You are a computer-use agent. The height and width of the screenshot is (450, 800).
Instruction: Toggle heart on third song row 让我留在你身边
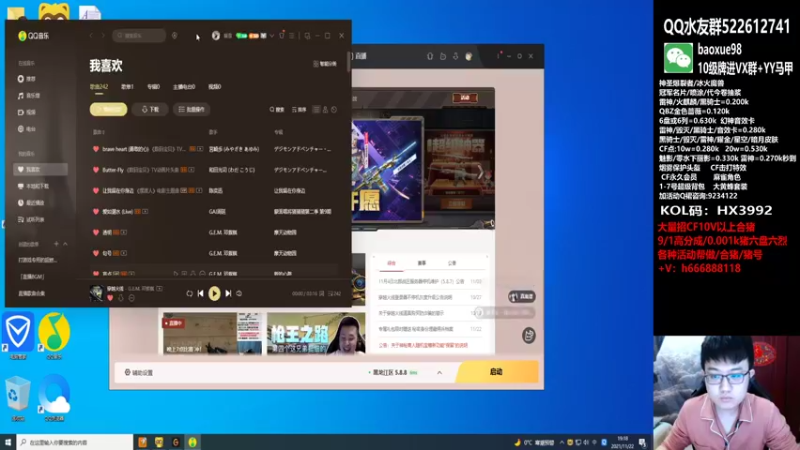click(x=95, y=190)
